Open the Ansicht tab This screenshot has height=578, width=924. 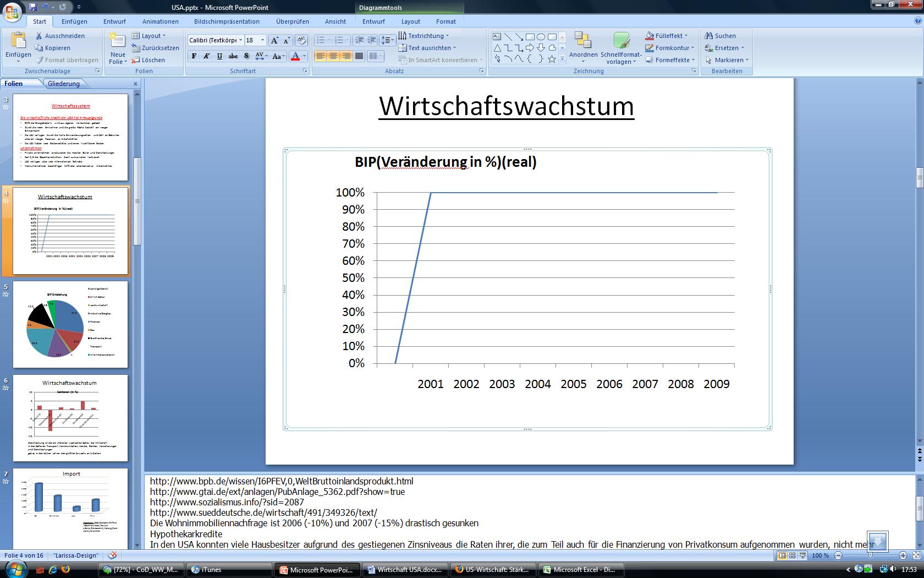(x=335, y=21)
